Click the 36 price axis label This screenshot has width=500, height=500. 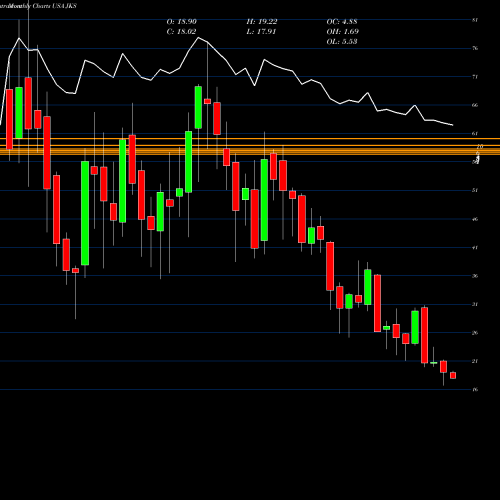(x=475, y=276)
